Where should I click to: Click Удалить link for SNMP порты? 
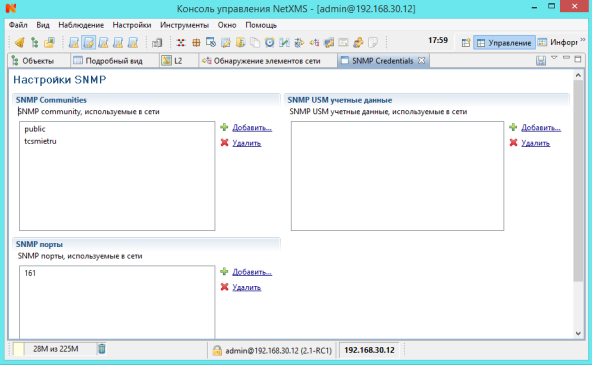(247, 287)
